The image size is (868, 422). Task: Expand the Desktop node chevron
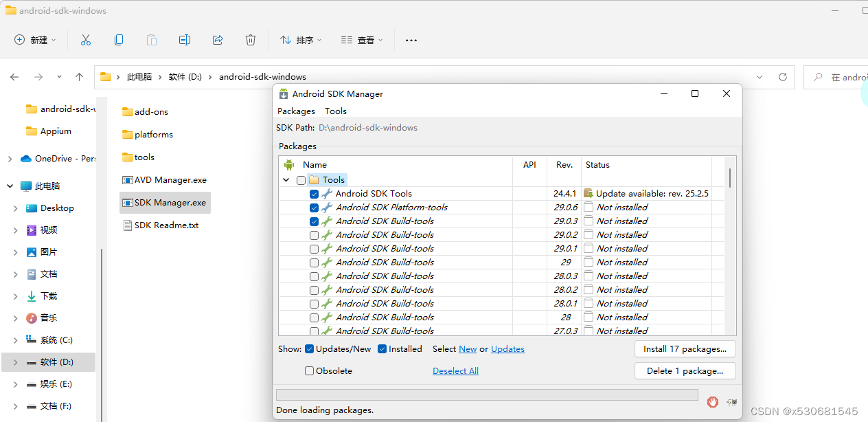pyautogui.click(x=15, y=208)
